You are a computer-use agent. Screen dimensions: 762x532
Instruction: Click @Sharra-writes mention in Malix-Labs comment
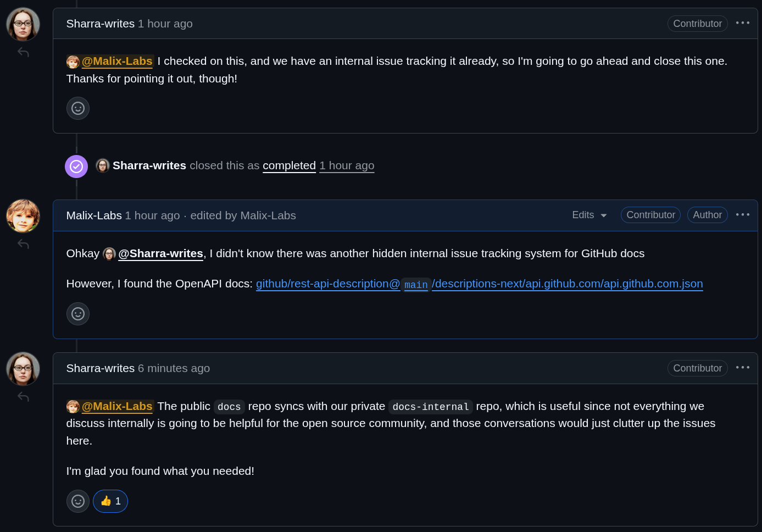coord(160,253)
